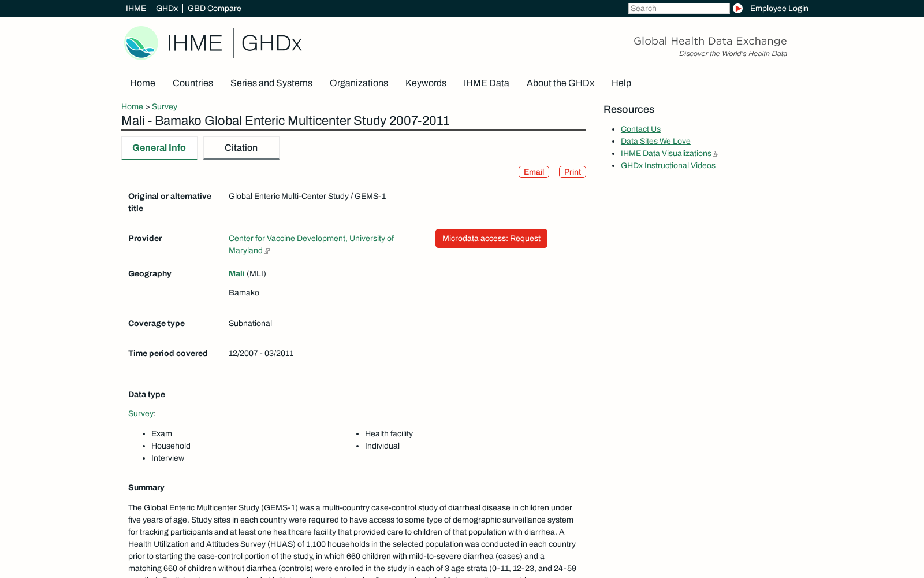The width and height of the screenshot is (924, 578).
Task: Click the page title Mali - Bamako study
Action: (285, 121)
